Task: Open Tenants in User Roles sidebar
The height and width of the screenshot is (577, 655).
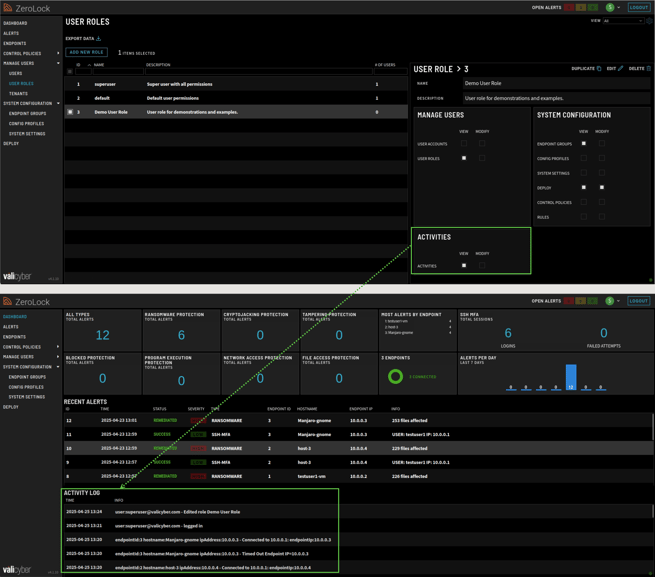Action: (18, 94)
